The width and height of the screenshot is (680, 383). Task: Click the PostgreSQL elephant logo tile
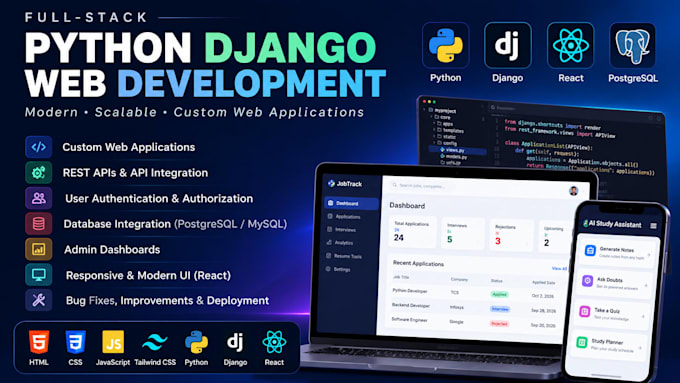point(632,46)
